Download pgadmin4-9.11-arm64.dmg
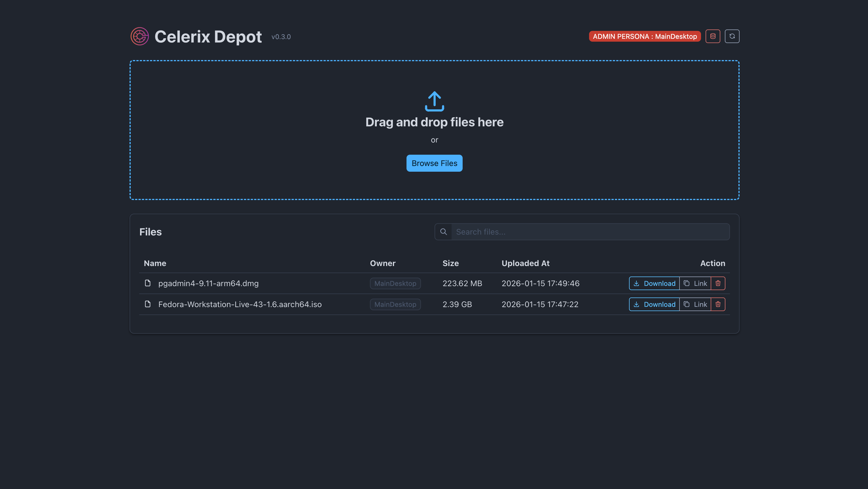868x489 pixels. (654, 283)
